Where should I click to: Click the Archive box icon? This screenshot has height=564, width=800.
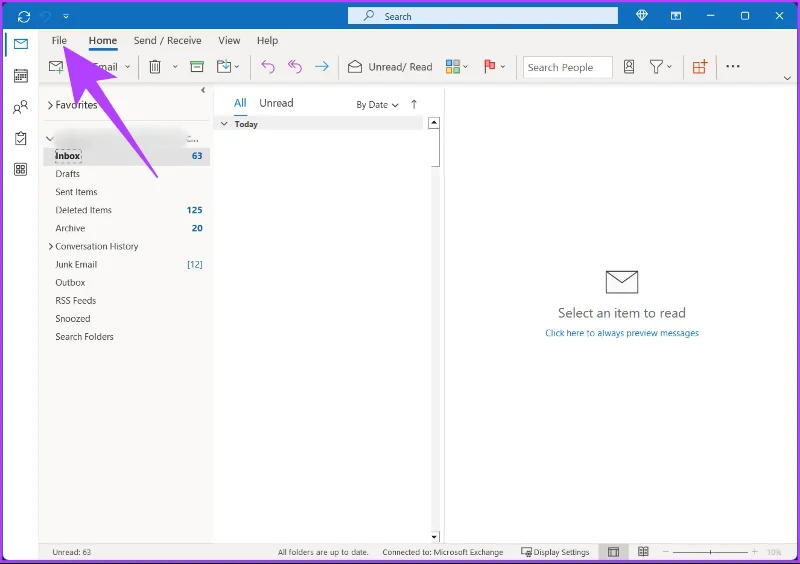pos(197,67)
